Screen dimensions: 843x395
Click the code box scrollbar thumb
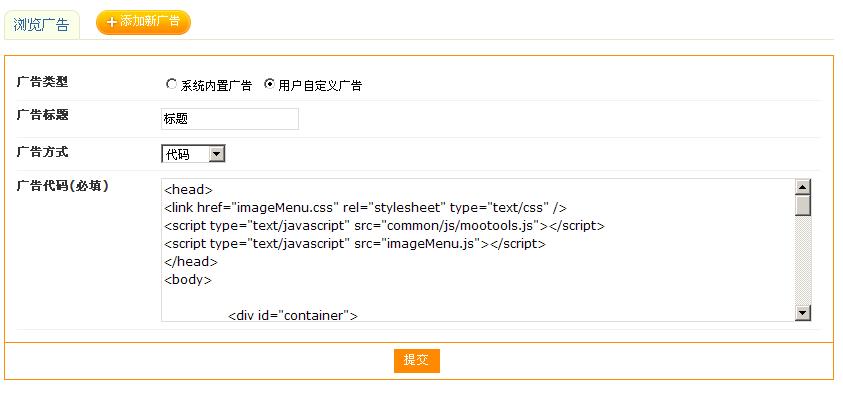pyautogui.click(x=803, y=205)
